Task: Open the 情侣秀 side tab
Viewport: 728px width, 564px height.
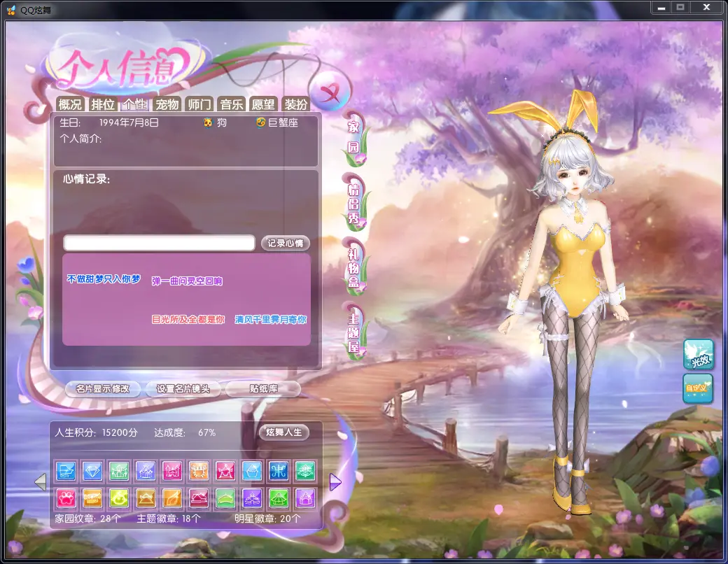Action: click(x=354, y=202)
